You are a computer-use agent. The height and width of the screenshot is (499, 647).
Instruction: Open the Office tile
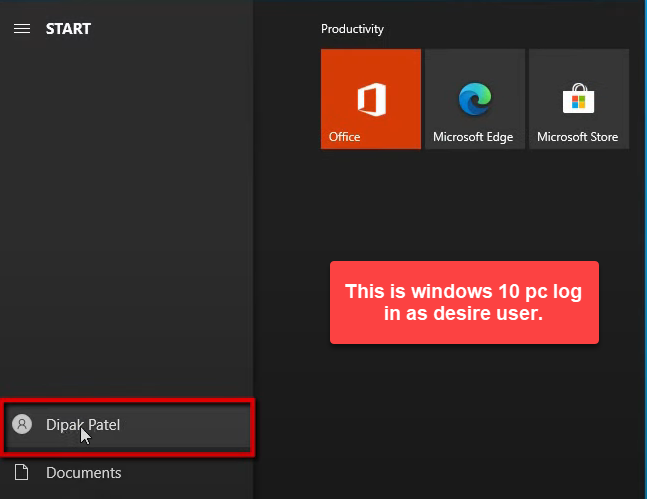point(371,99)
